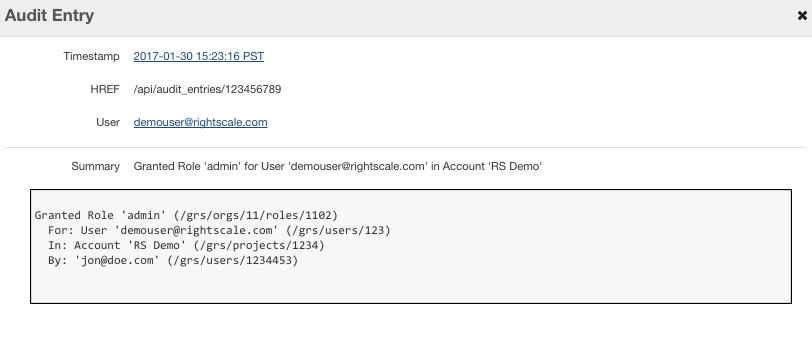Click the /grs/users/123 path in details

(x=338, y=230)
